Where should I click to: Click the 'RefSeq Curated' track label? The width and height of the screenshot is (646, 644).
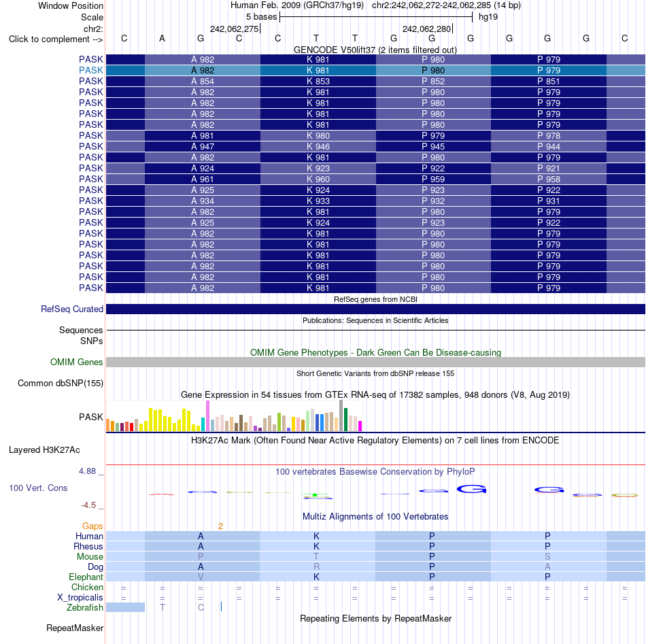(72, 309)
